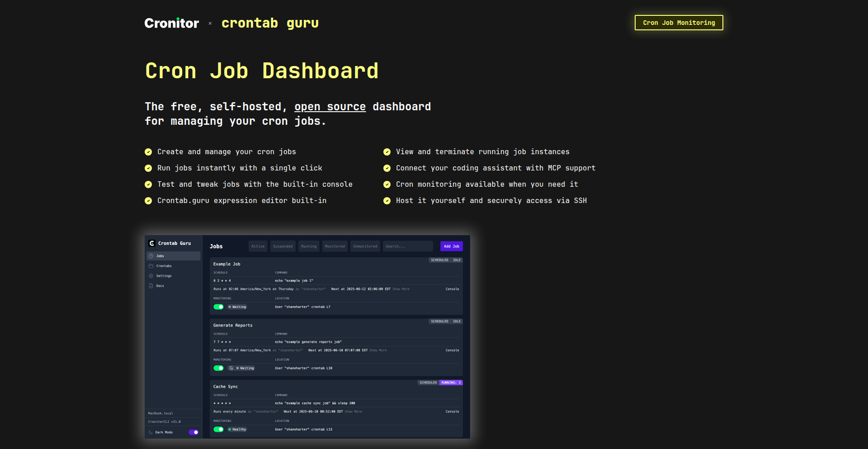
Task: Open Console for Generate Reports
Action: pyautogui.click(x=452, y=350)
